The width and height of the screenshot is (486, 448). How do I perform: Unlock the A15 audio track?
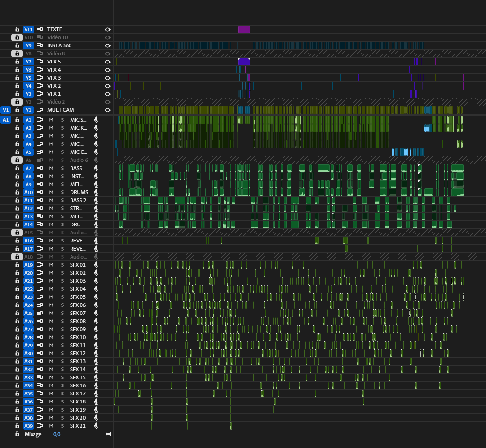coord(17,233)
